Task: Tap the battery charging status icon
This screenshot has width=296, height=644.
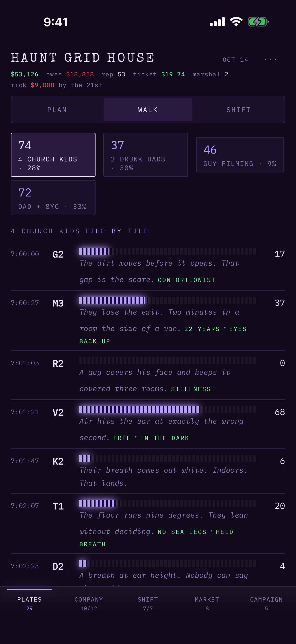Action: point(258,22)
